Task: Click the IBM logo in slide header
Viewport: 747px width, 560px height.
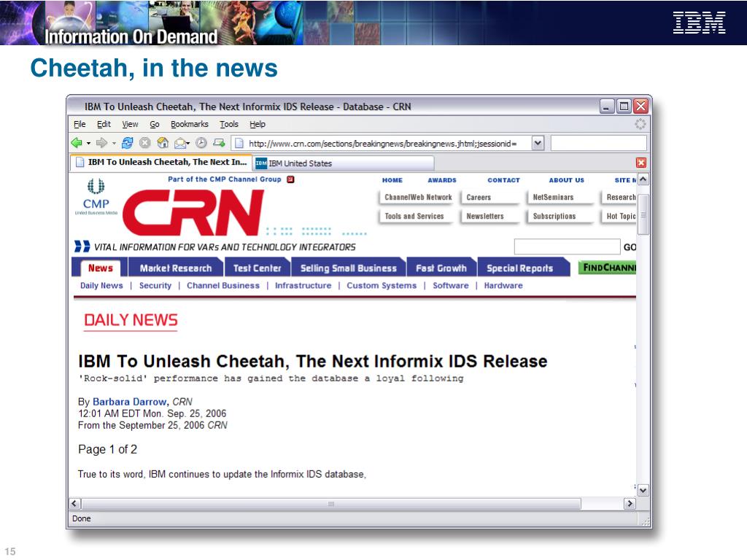Action: coord(699,23)
